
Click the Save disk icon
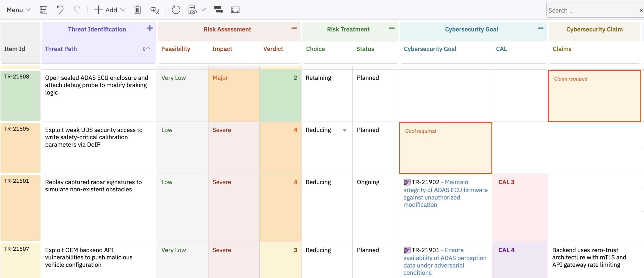coord(44,10)
